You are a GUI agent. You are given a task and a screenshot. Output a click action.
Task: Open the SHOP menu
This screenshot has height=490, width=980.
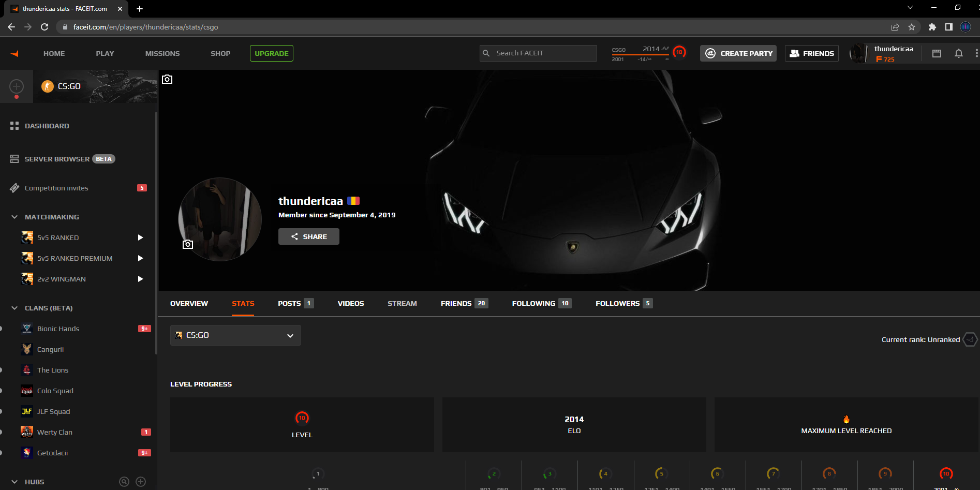click(220, 53)
